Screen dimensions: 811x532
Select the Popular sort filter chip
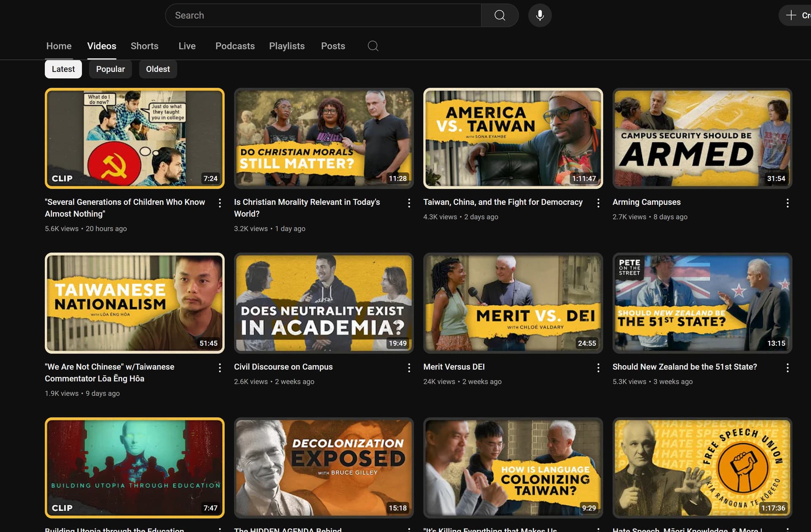pos(110,69)
